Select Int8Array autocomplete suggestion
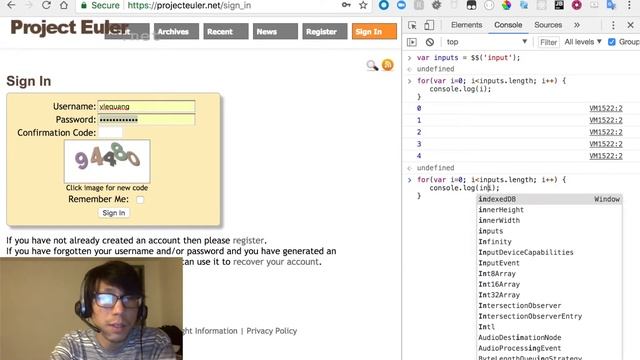Screen dimensions: 640x360 (549, 273)
